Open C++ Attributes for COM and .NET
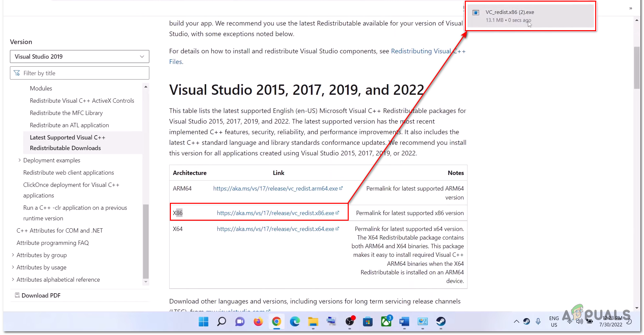This screenshot has width=644, height=335. pos(60,231)
